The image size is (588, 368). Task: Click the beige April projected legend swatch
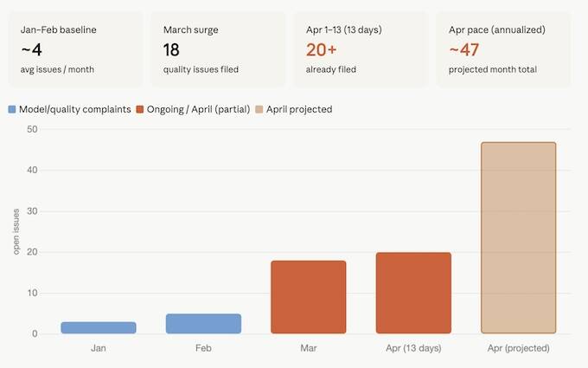pos(259,109)
